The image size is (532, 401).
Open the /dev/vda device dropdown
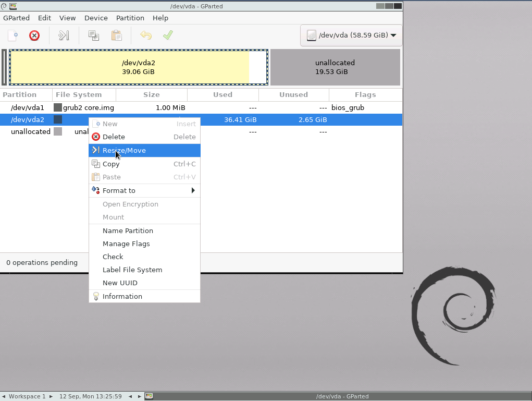(x=351, y=35)
